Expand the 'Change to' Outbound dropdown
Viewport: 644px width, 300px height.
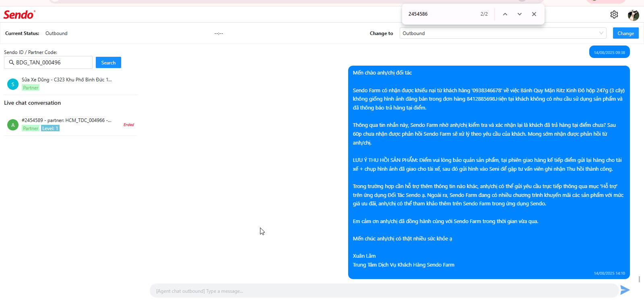pyautogui.click(x=503, y=33)
